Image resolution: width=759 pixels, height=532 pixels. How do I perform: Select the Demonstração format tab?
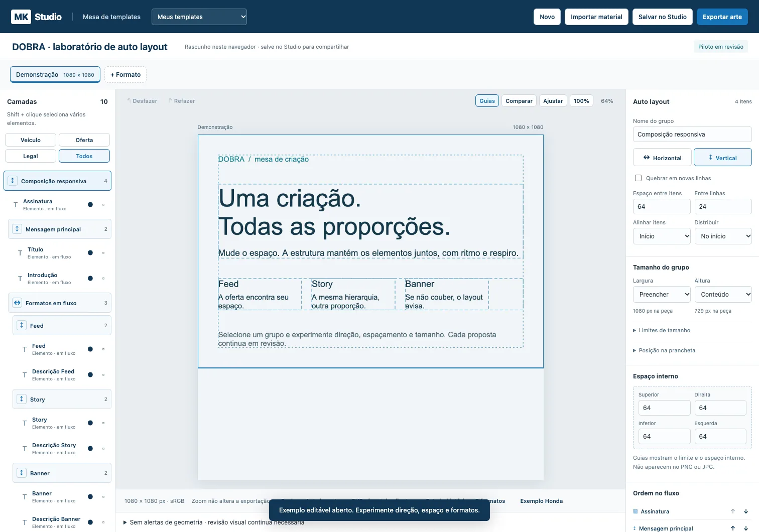click(x=55, y=75)
